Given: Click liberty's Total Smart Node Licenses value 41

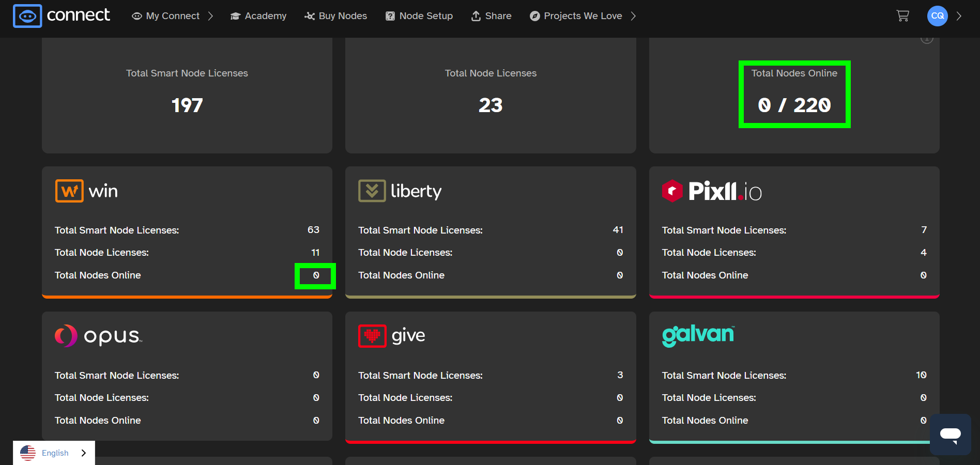Looking at the screenshot, I should (618, 230).
